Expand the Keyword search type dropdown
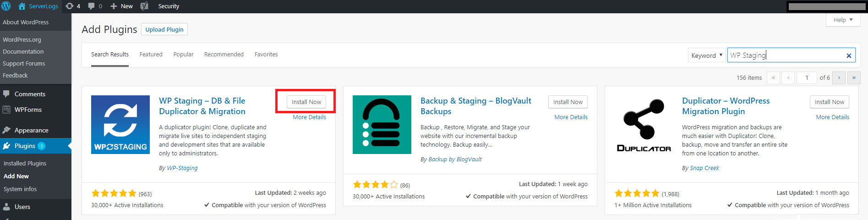 [706, 55]
